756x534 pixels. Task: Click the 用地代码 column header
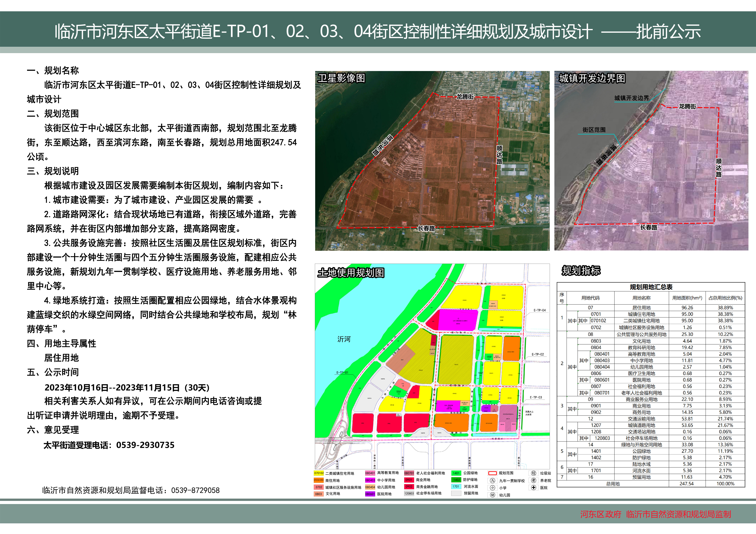[590, 298]
